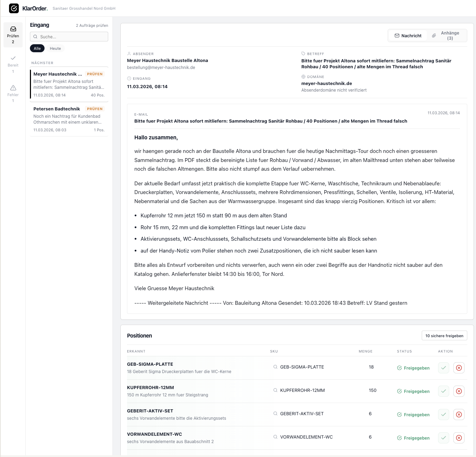Switch to the Nachricht tab
476x457 pixels.
tap(408, 36)
